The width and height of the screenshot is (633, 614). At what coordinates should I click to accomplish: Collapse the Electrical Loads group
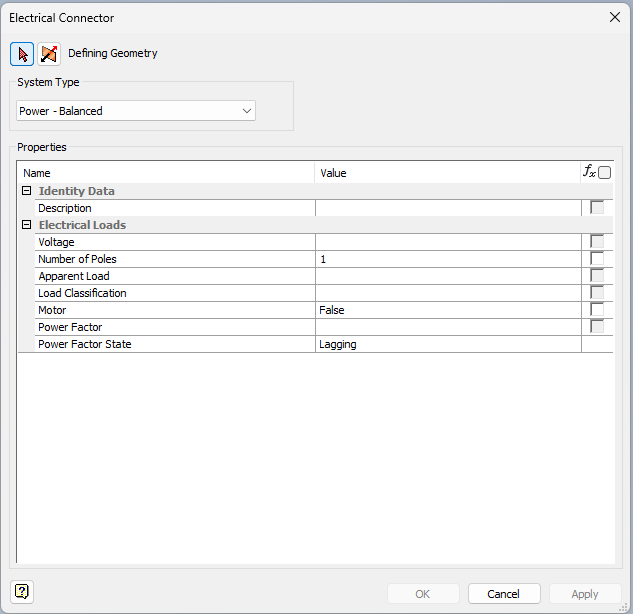pyautogui.click(x=26, y=224)
